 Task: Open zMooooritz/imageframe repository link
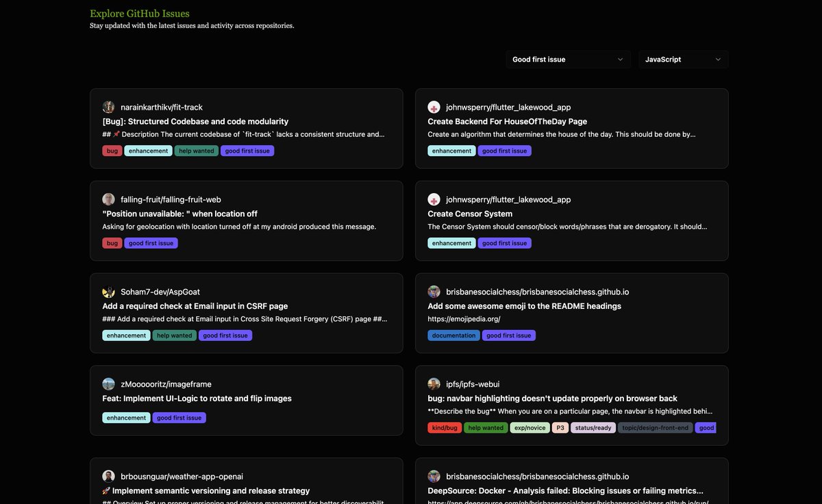(x=166, y=384)
